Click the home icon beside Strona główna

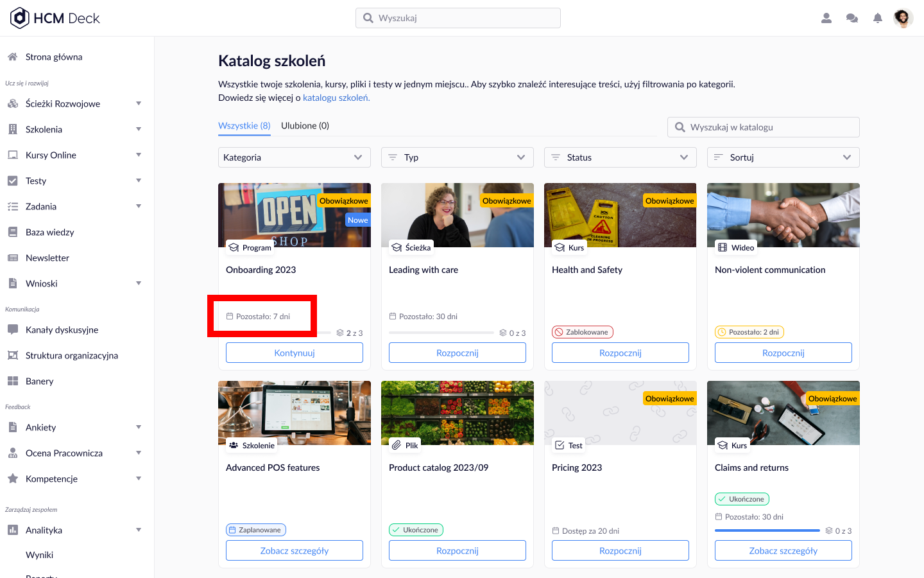click(x=12, y=57)
